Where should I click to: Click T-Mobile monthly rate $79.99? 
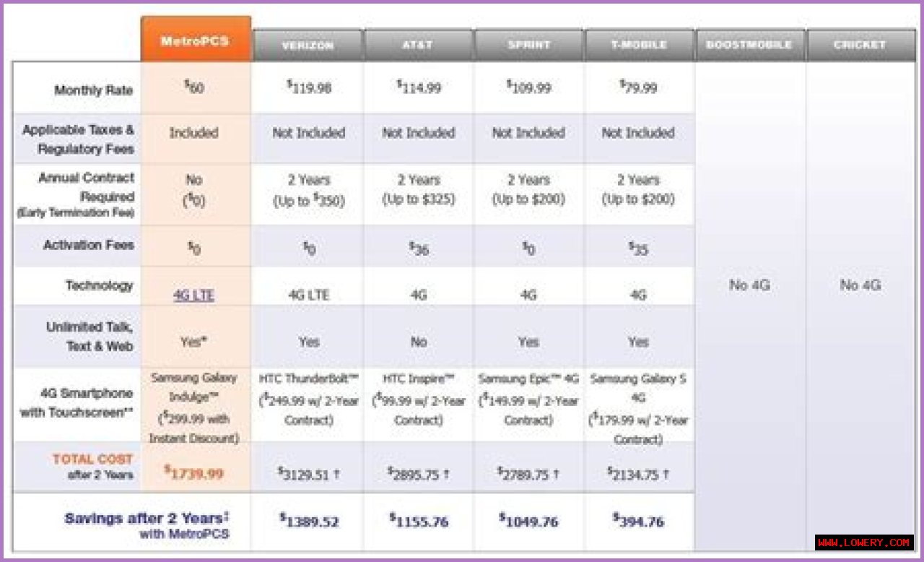(638, 87)
